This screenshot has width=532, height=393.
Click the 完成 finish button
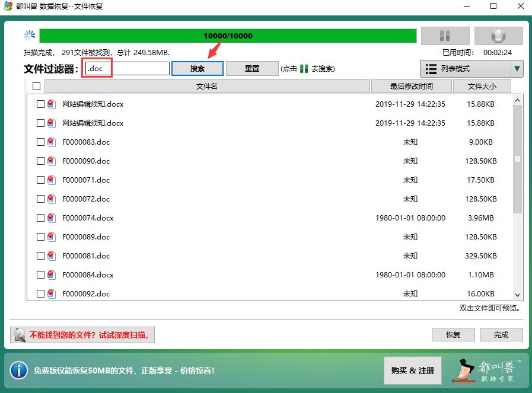pos(501,335)
